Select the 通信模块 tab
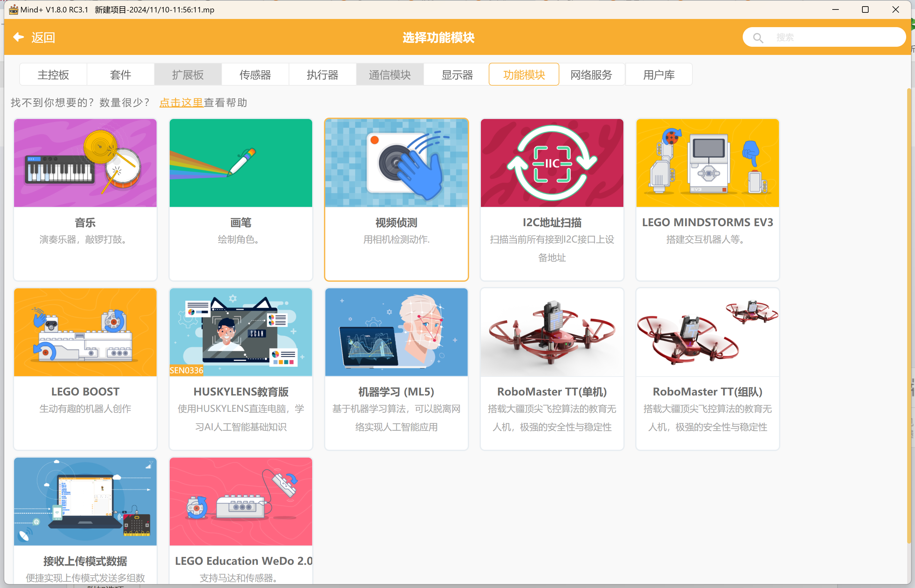The image size is (915, 588). 390,75
